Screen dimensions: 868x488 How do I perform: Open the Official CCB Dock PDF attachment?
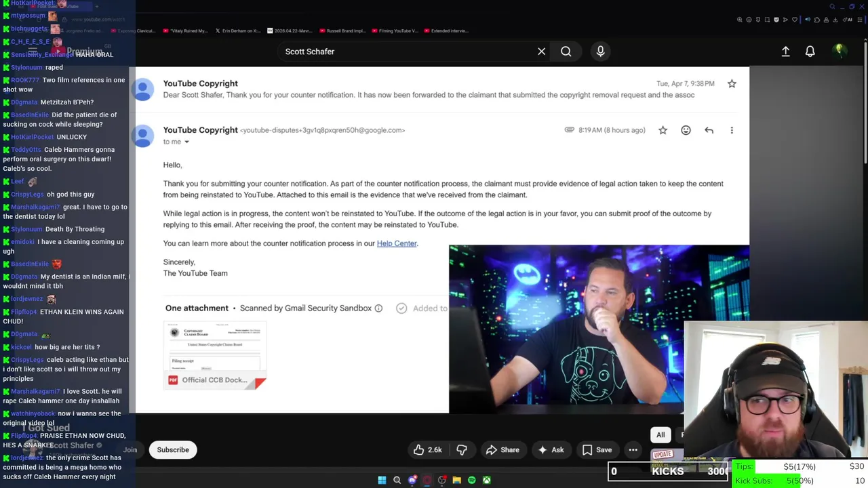(216, 355)
